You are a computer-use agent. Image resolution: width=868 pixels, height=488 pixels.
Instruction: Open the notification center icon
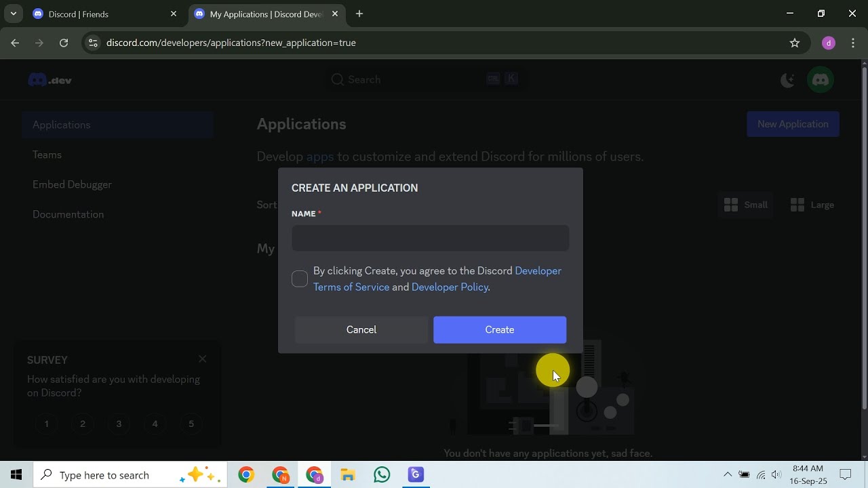click(x=846, y=475)
